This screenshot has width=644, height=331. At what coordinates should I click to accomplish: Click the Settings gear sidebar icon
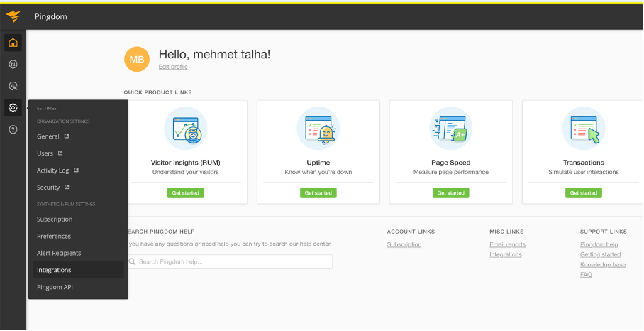point(13,108)
